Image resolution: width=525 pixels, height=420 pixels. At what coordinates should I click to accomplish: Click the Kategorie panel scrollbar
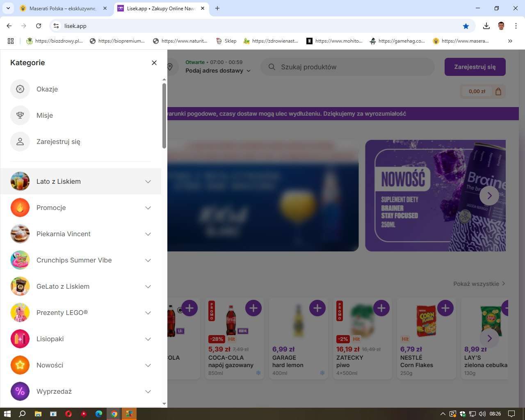pyautogui.click(x=164, y=116)
